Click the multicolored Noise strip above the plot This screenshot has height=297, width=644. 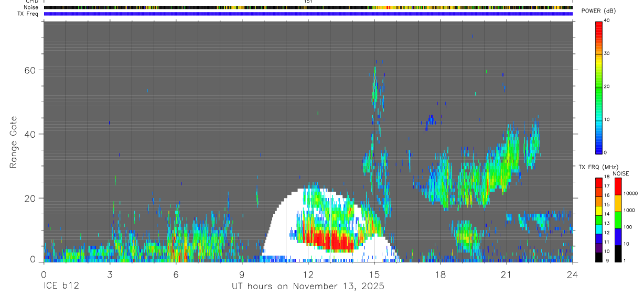coord(308,7)
